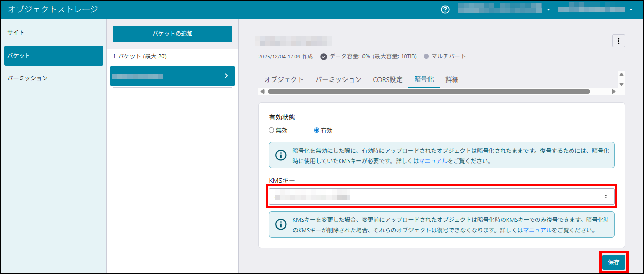Open the KMSキー dropdown
The width and height of the screenshot is (644, 274).
(441, 197)
